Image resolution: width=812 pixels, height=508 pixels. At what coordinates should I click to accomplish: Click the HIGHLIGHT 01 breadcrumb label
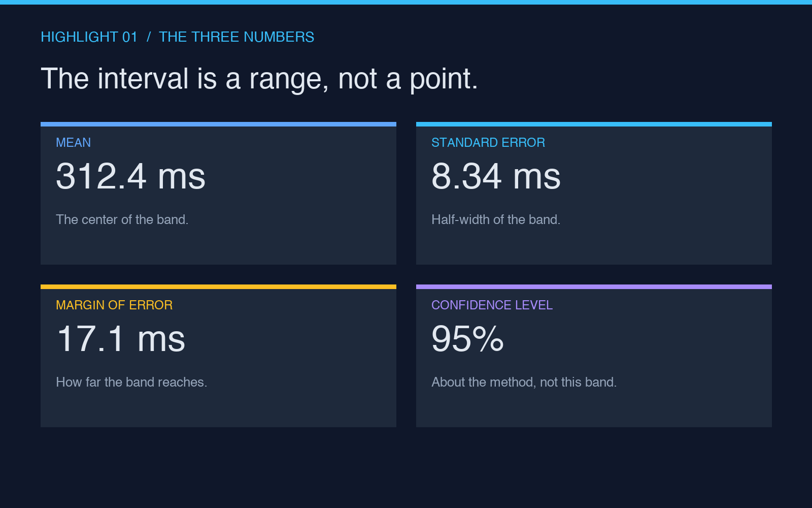89,37
